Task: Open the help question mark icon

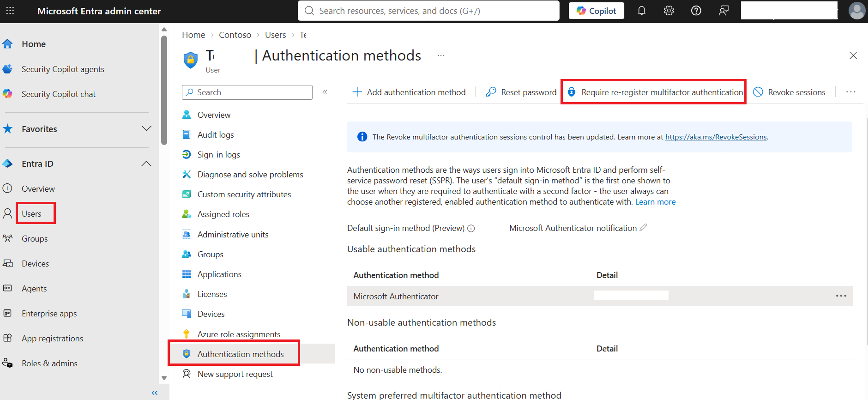Action: (x=696, y=11)
